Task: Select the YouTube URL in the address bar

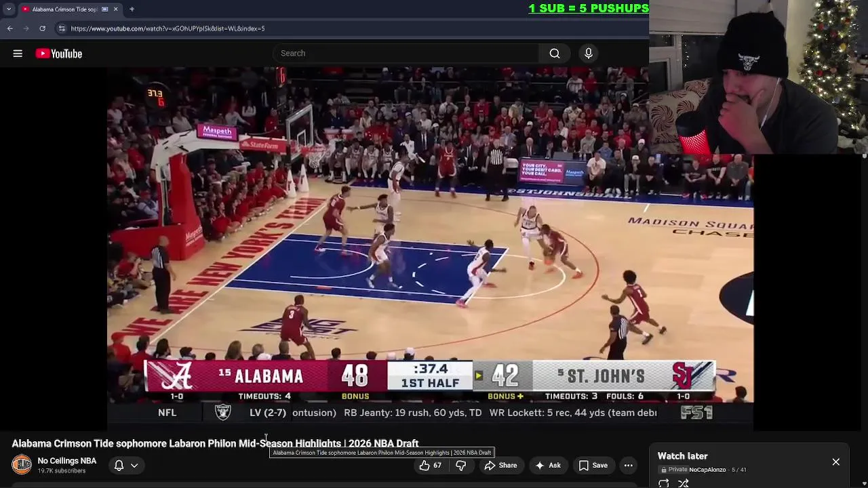Action: 167,28
